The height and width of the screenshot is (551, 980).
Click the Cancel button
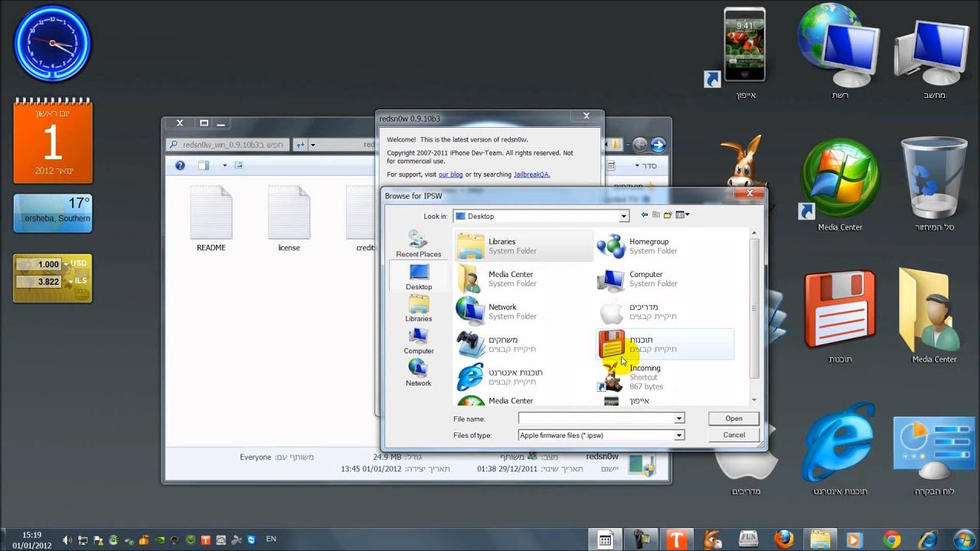click(733, 435)
